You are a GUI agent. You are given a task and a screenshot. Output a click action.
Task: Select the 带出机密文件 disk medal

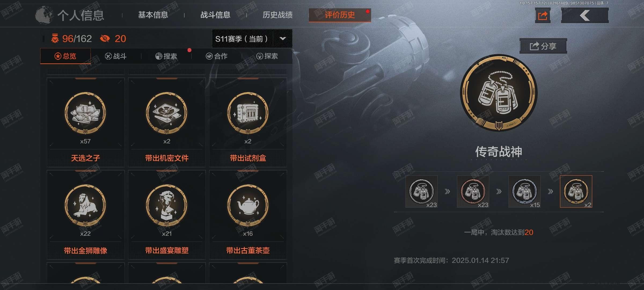[x=167, y=122]
